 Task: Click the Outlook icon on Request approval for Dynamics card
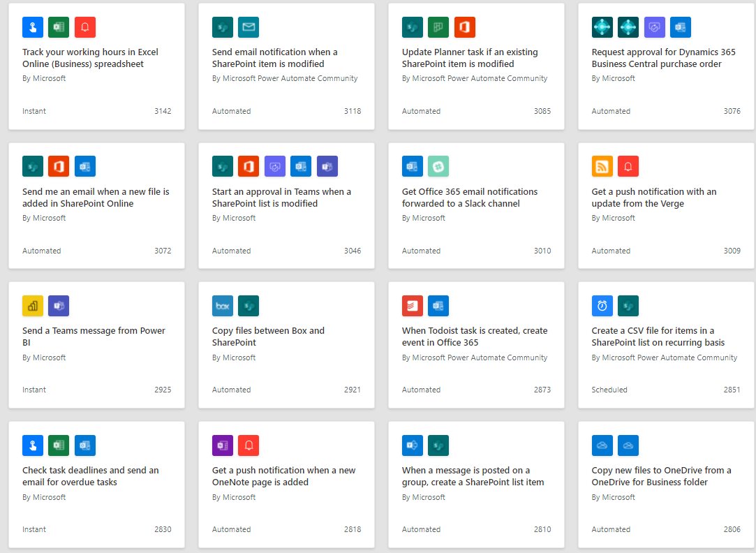click(681, 27)
